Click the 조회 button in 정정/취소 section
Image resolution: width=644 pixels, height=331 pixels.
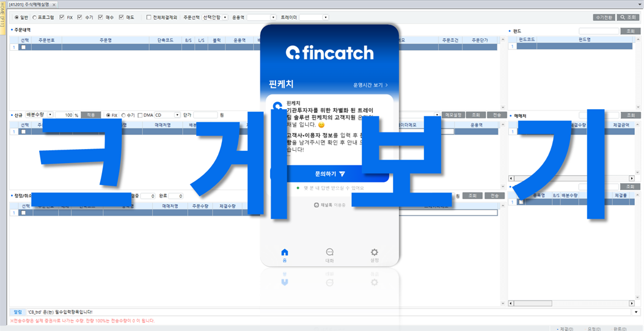coord(472,196)
